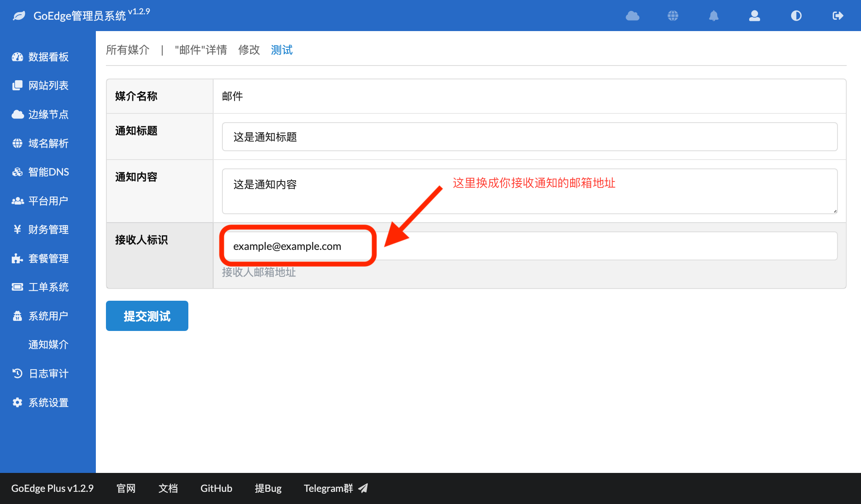The width and height of the screenshot is (861, 504).
Task: Click the globe icon in header
Action: tap(673, 16)
